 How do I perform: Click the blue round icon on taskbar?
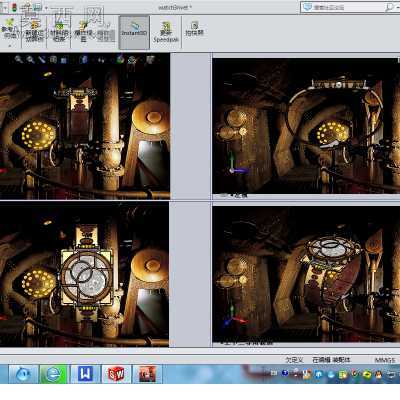23,374
